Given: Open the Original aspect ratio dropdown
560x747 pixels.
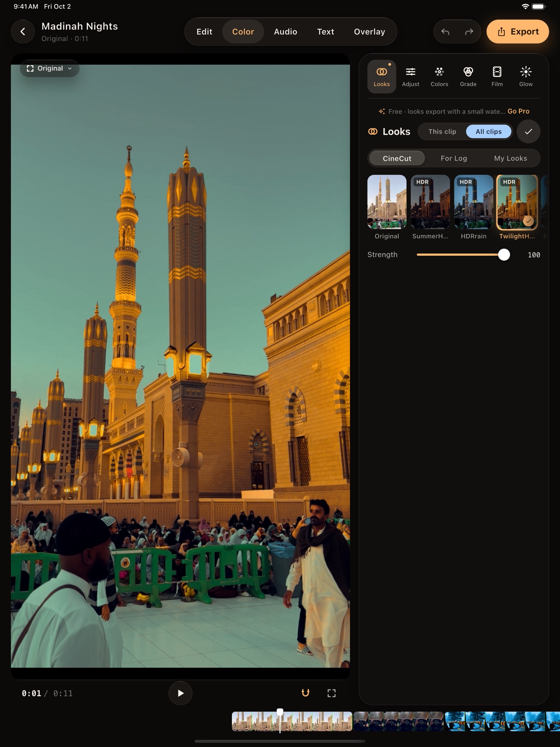Looking at the screenshot, I should (x=50, y=68).
